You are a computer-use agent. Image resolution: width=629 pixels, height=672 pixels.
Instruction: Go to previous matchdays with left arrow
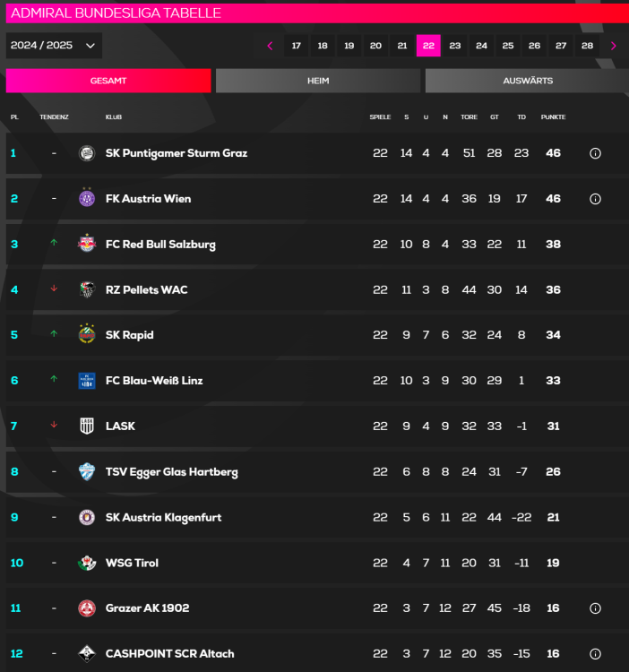(270, 46)
